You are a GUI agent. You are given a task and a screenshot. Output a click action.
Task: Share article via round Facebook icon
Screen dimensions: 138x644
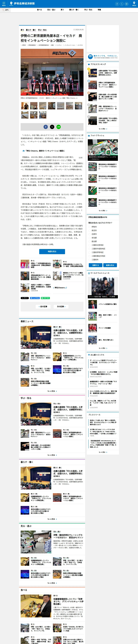coord(46,127)
